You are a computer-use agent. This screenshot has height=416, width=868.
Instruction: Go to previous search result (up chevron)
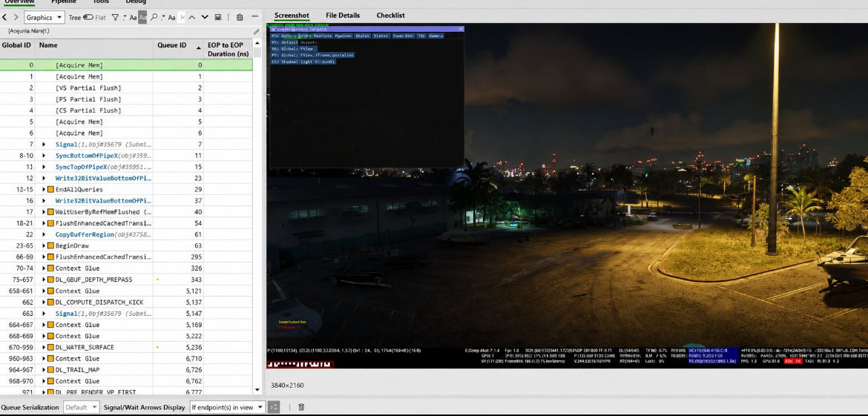pyautogui.click(x=192, y=18)
